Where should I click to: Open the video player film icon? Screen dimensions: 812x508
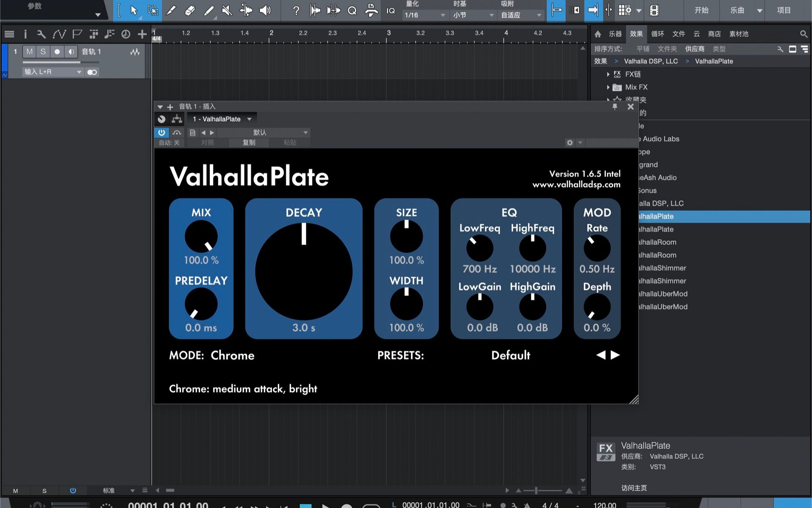pos(654,10)
